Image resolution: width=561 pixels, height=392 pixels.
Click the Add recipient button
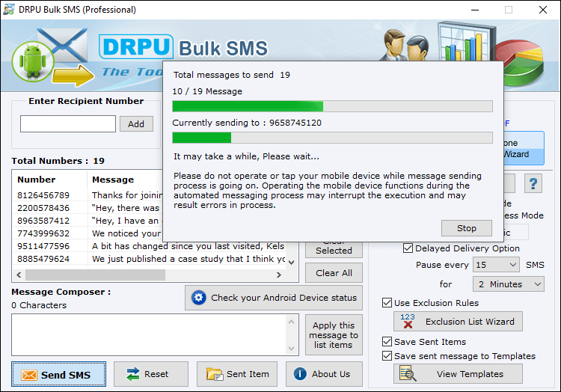(136, 123)
